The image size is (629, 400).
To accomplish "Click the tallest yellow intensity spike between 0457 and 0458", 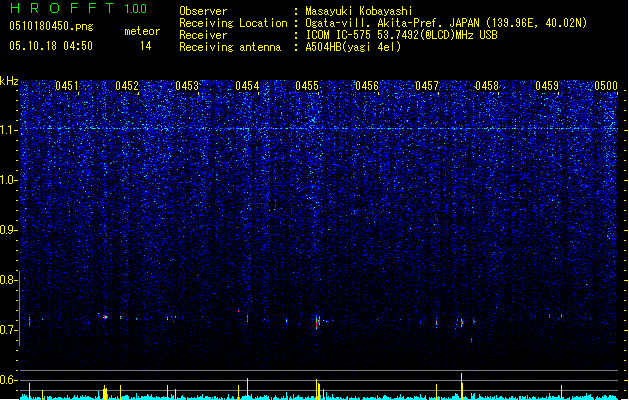I will [462, 386].
